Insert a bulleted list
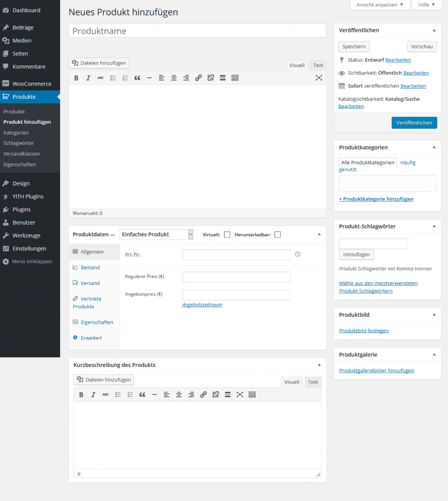 [x=113, y=78]
